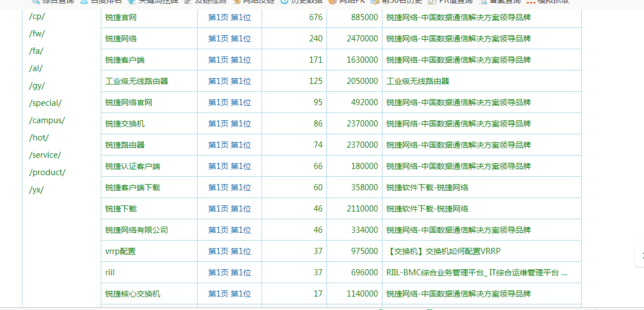Open the /fa/ directory link

[x=36, y=51]
